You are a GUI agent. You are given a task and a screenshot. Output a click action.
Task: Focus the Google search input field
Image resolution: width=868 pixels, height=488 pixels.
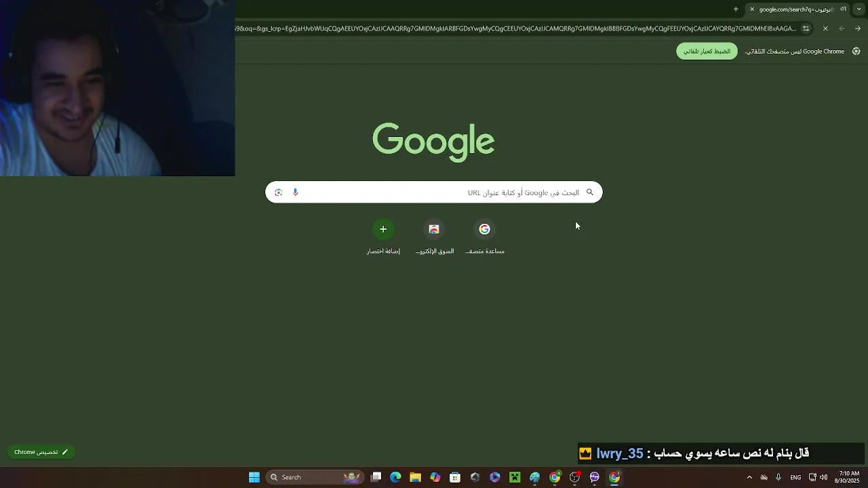(434, 192)
